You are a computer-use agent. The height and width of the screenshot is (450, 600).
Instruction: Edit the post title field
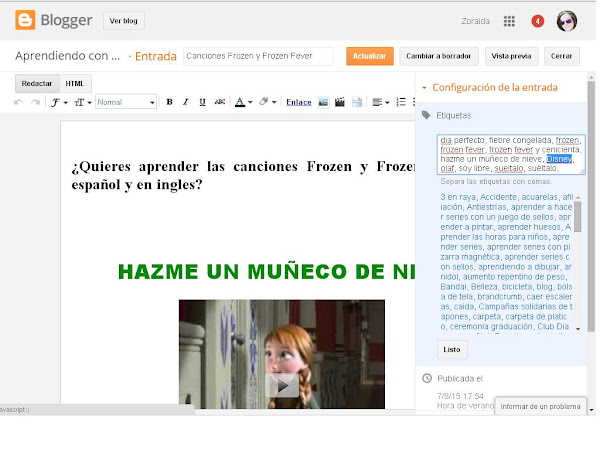(258, 56)
